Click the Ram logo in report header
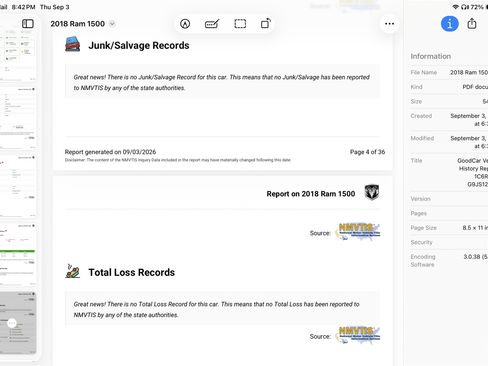This screenshot has height=366, width=488. click(372, 193)
